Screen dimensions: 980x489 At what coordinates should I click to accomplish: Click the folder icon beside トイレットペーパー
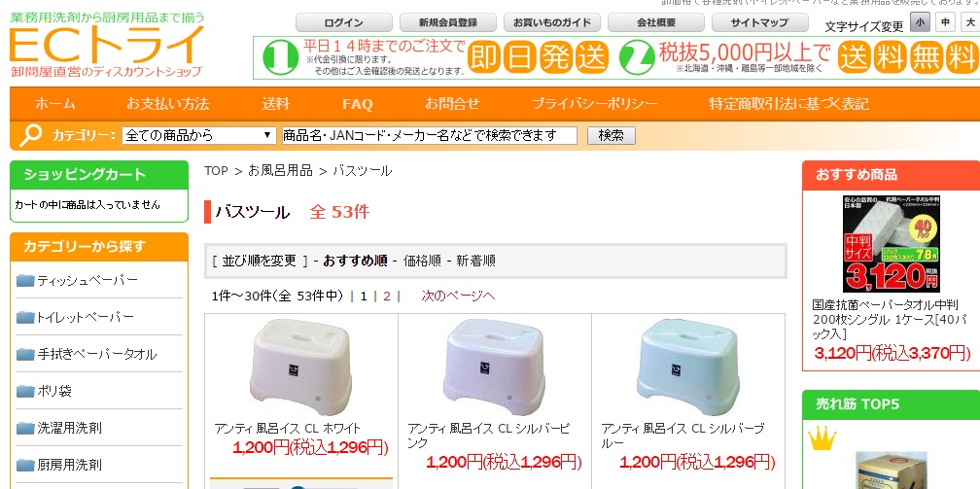25,317
